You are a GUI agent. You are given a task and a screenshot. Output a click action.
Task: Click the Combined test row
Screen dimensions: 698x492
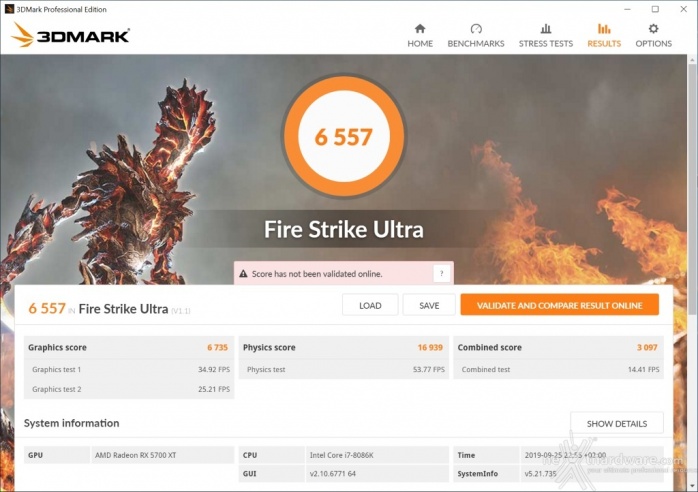click(x=558, y=369)
